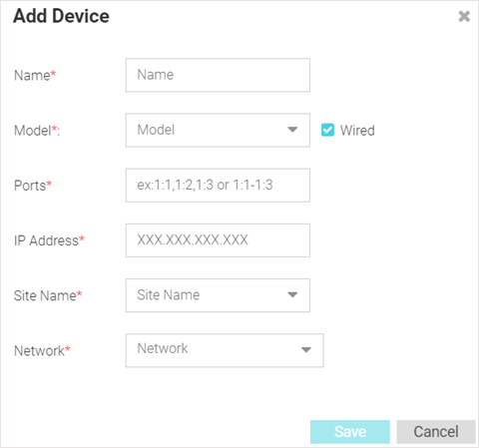Open the Network combo box

click(x=225, y=350)
